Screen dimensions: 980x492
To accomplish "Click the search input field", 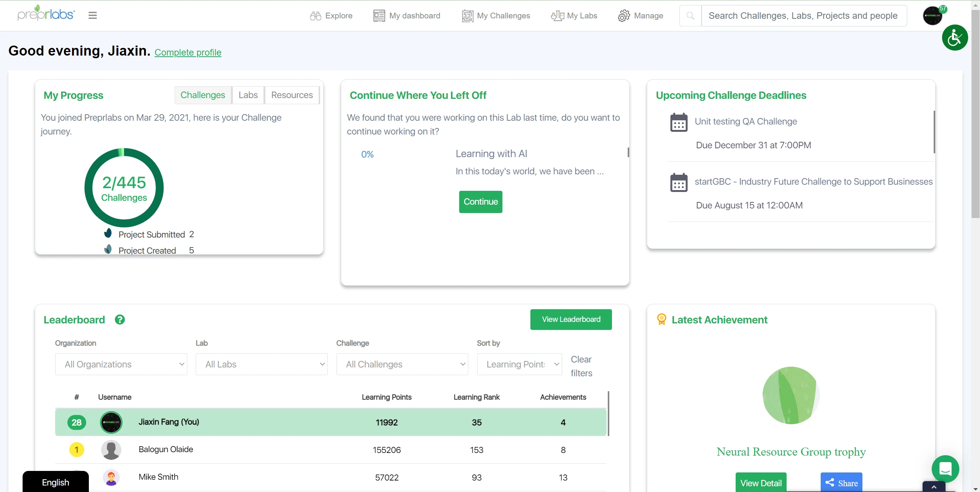I will pyautogui.click(x=803, y=15).
